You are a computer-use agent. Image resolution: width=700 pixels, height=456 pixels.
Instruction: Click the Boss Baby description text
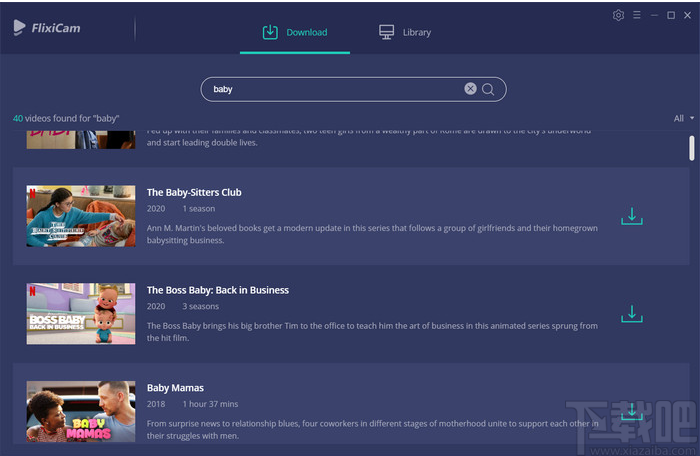372,332
